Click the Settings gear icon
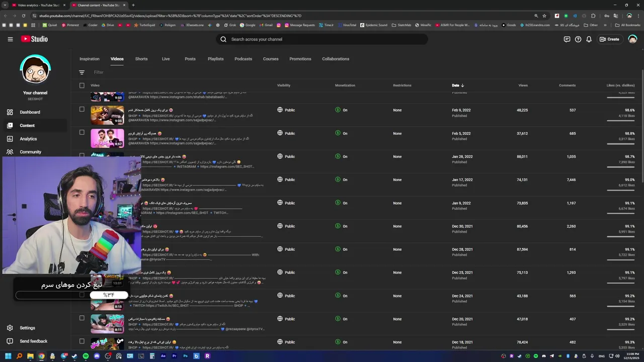The height and width of the screenshot is (362, 644). pos(10,328)
